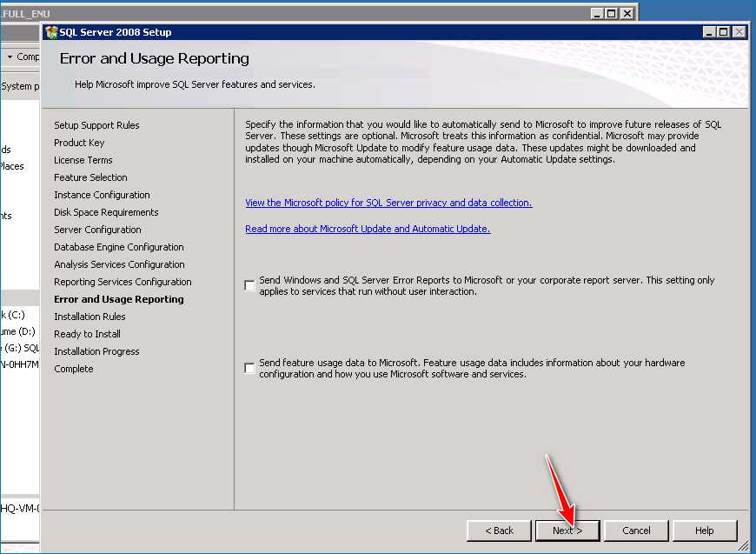
Task: Minimize the SQL Server 2008 Setup window
Action: tap(708, 32)
